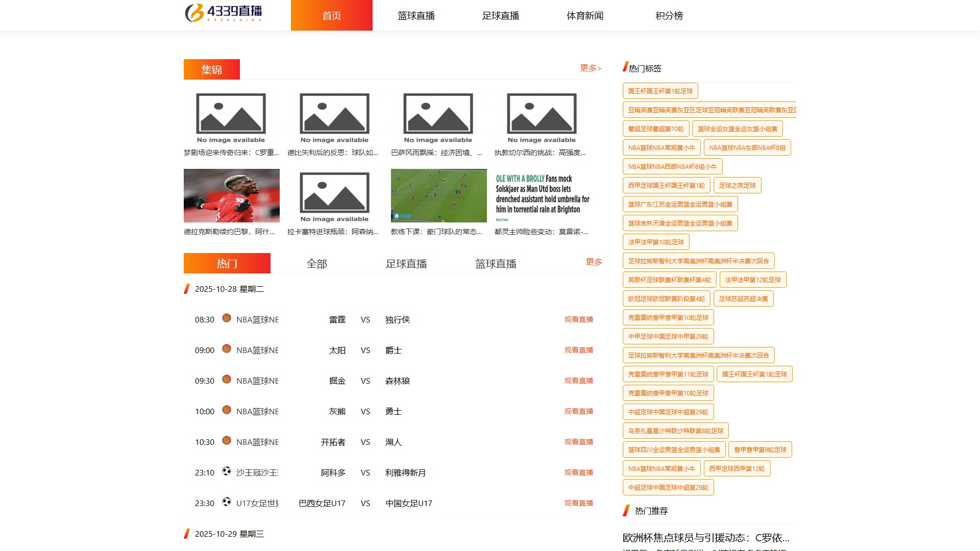Switch to the 全部 matches tab
Screen dimensions: 980x551
(316, 264)
